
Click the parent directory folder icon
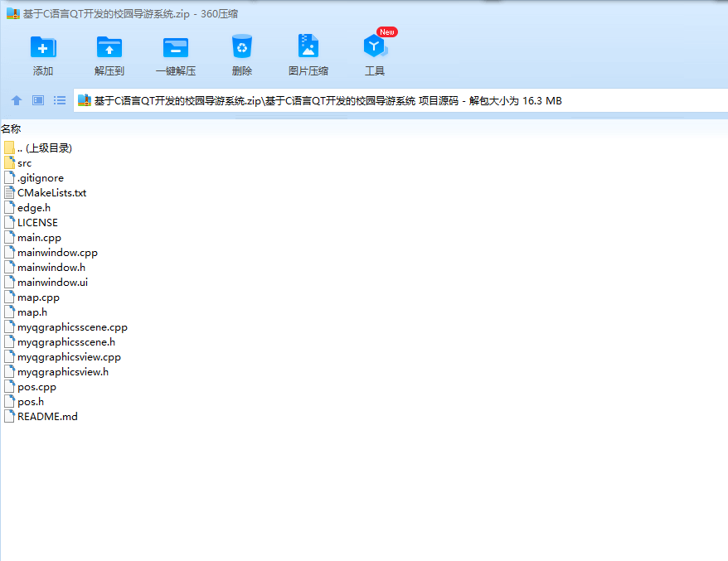pos(9,148)
